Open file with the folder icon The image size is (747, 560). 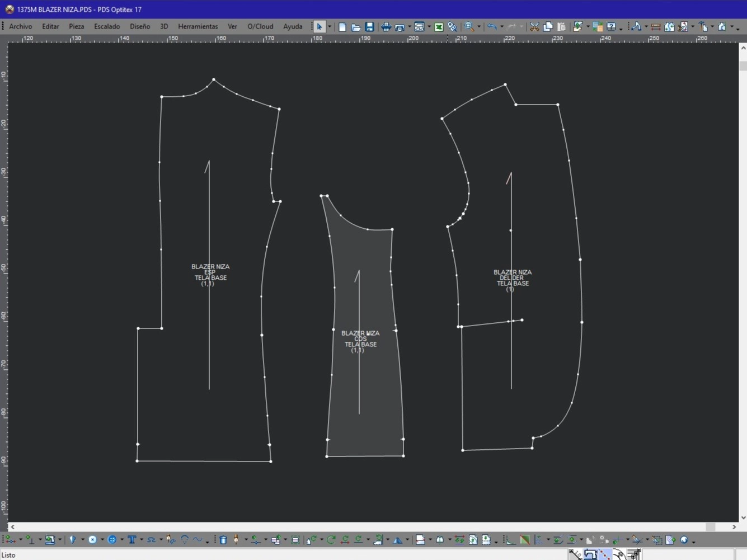356,27
